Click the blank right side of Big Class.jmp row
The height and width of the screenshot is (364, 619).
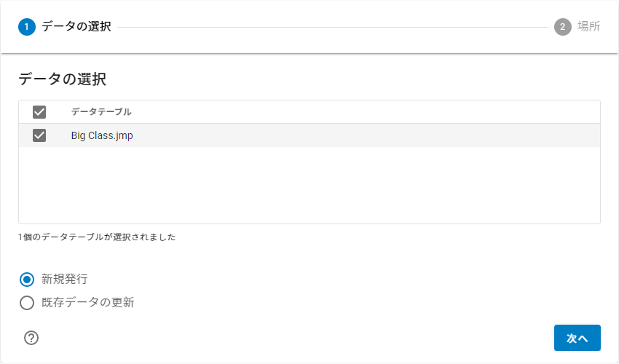[x=437, y=135]
